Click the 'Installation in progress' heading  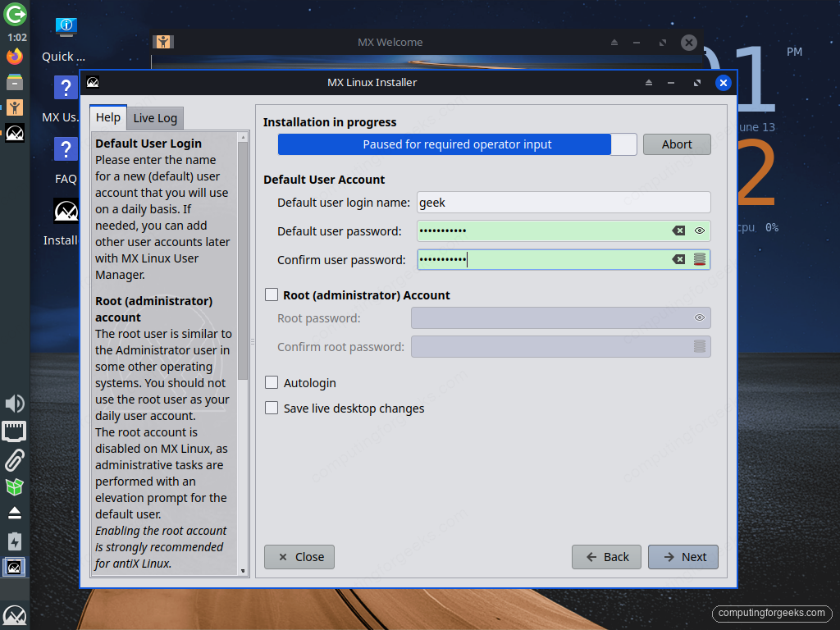click(330, 122)
